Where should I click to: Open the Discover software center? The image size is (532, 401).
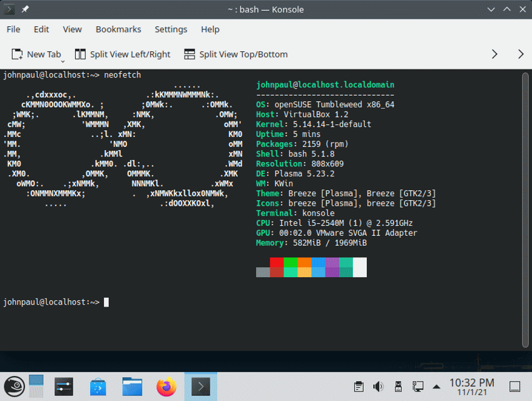[x=98, y=386]
